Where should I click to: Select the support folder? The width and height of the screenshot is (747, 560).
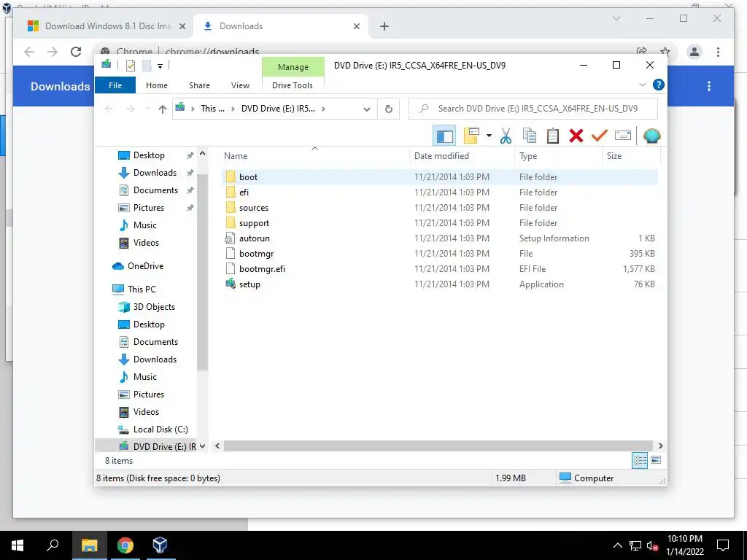pos(439,223)
